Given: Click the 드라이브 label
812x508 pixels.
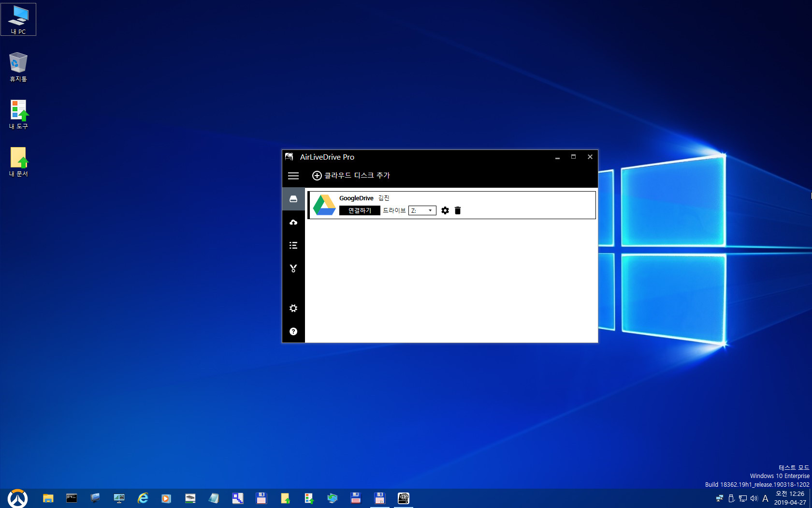Looking at the screenshot, I should tap(394, 210).
